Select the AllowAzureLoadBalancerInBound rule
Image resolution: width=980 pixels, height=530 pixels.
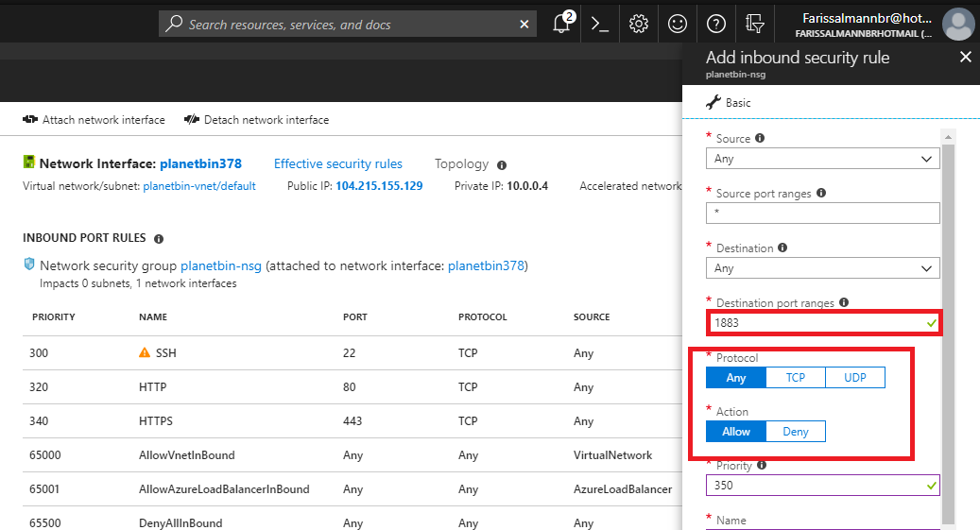[224, 489]
